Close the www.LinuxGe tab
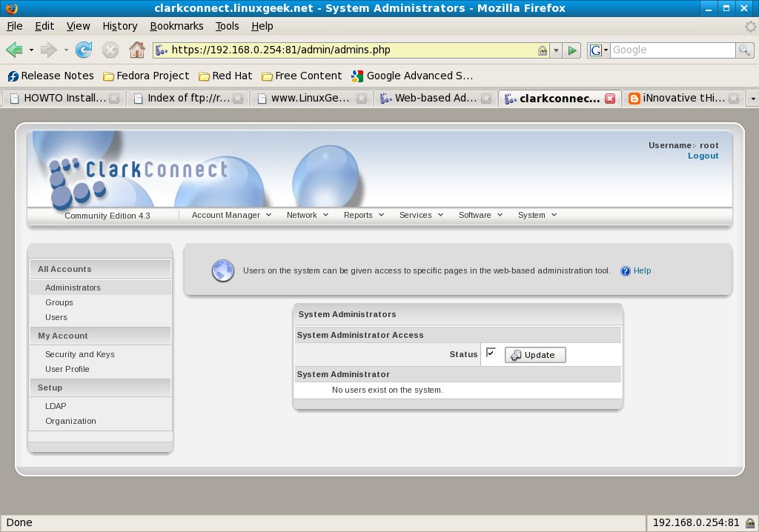The height and width of the screenshot is (532, 759). pos(362,99)
